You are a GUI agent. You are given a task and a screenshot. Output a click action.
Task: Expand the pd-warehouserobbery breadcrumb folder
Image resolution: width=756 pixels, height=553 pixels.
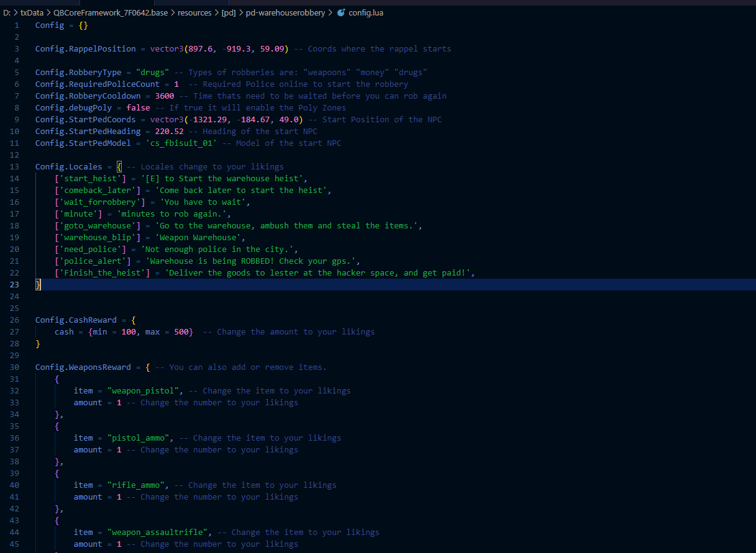(x=285, y=13)
